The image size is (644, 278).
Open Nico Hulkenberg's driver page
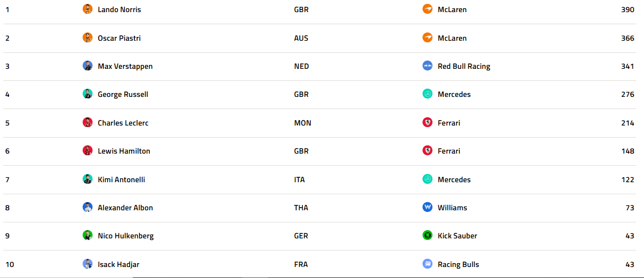[126, 236]
